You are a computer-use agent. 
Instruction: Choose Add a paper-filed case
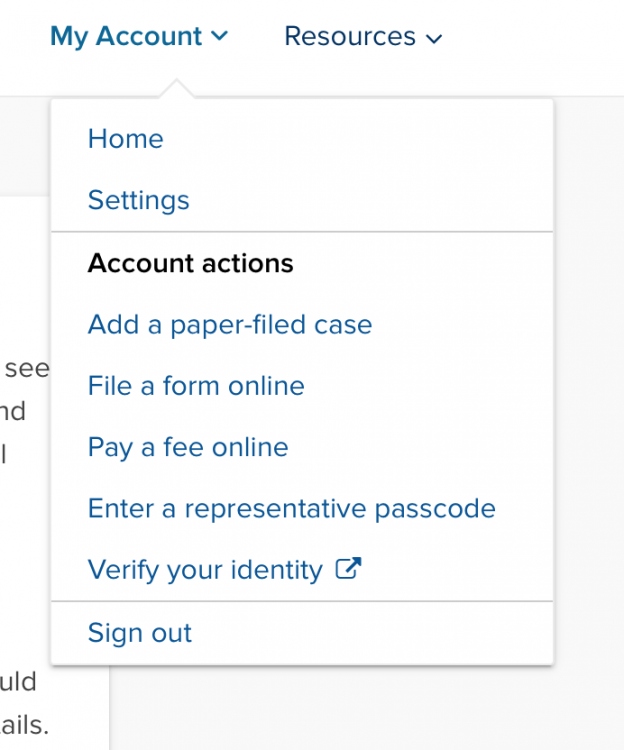[x=230, y=325]
